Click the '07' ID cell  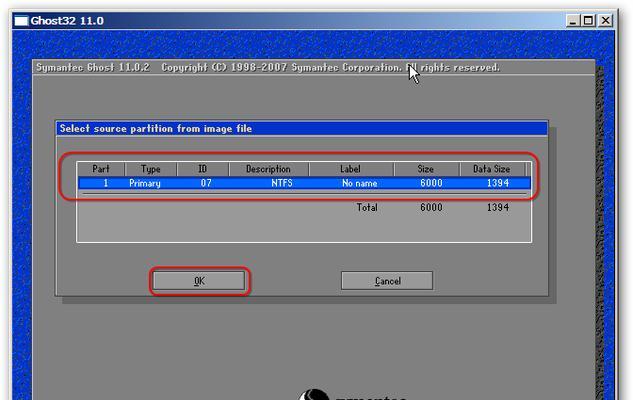[206, 183]
